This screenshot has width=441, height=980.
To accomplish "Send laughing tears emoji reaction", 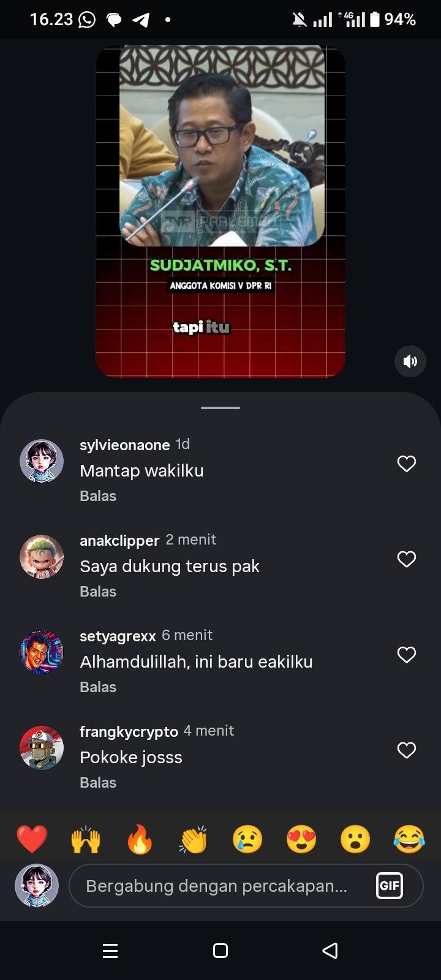I will pyautogui.click(x=409, y=839).
